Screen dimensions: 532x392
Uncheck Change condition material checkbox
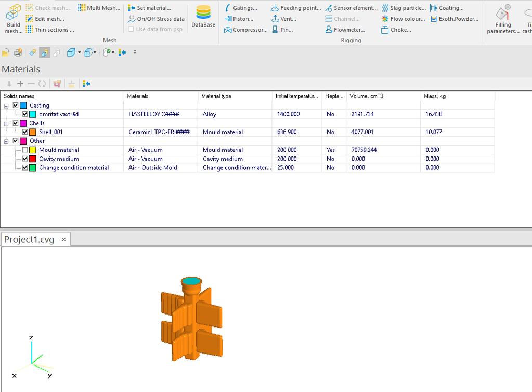pos(25,167)
